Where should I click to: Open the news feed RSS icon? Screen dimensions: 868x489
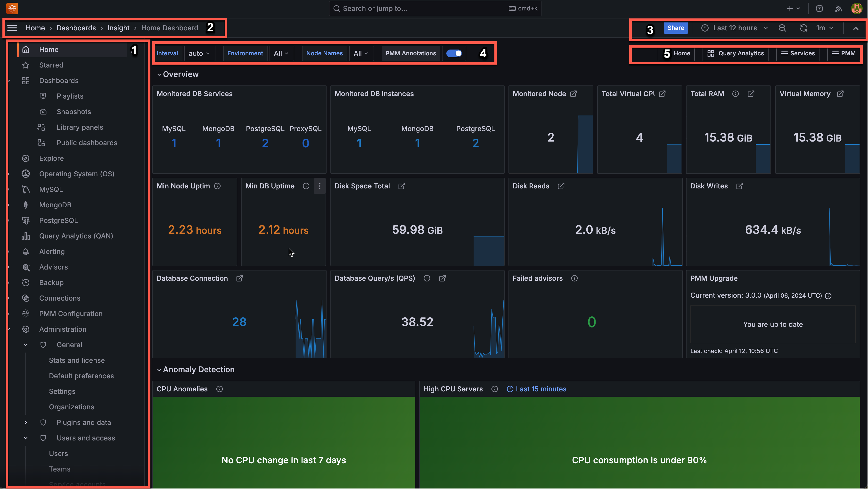(838, 9)
